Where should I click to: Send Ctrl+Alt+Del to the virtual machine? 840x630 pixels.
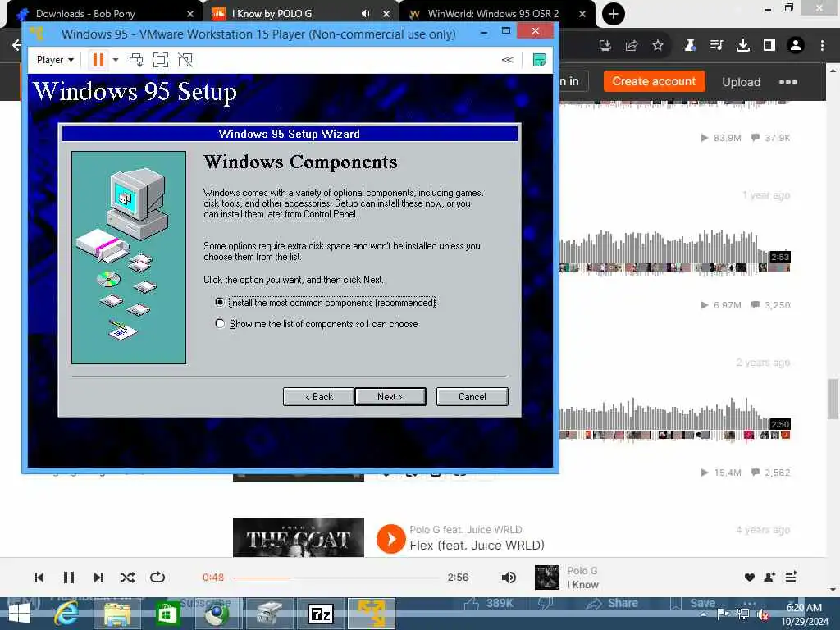[136, 59]
